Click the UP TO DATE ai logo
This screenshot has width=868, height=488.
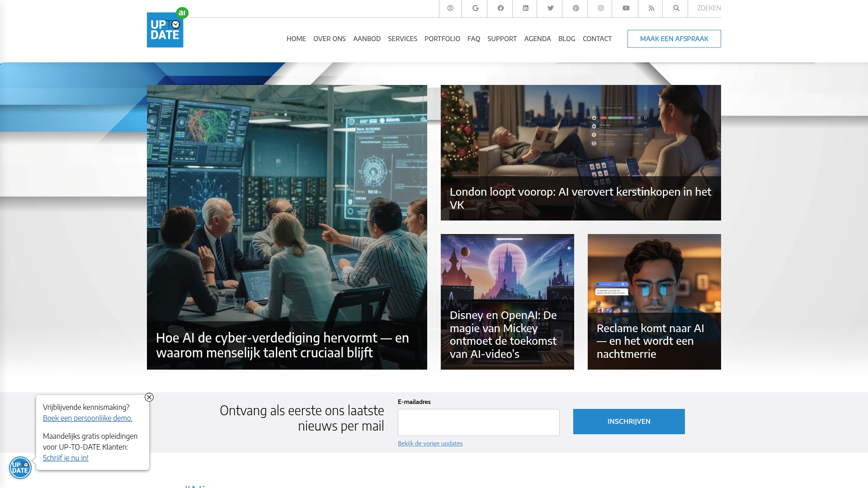[167, 28]
